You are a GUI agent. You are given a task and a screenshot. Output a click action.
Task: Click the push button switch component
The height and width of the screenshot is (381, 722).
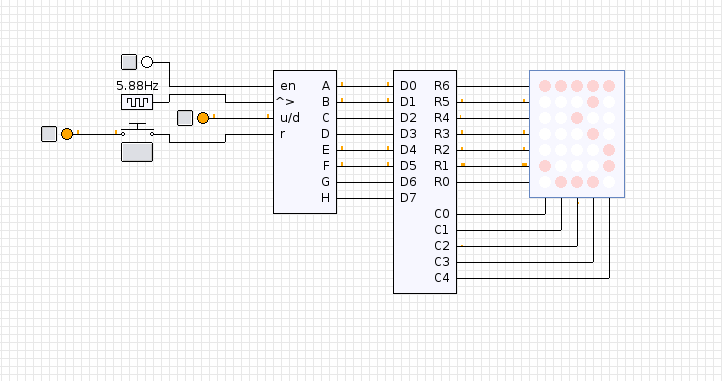click(x=137, y=130)
